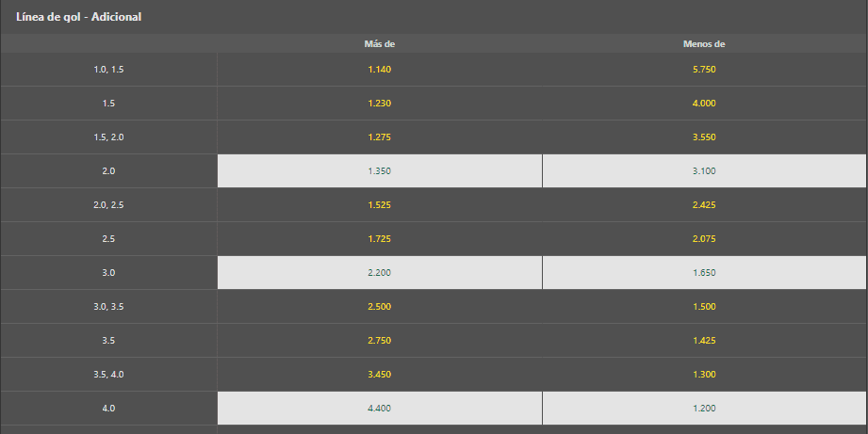Choose Más de 1.275 for 1.5, 2.0
This screenshot has height=434, width=868.
[379, 137]
